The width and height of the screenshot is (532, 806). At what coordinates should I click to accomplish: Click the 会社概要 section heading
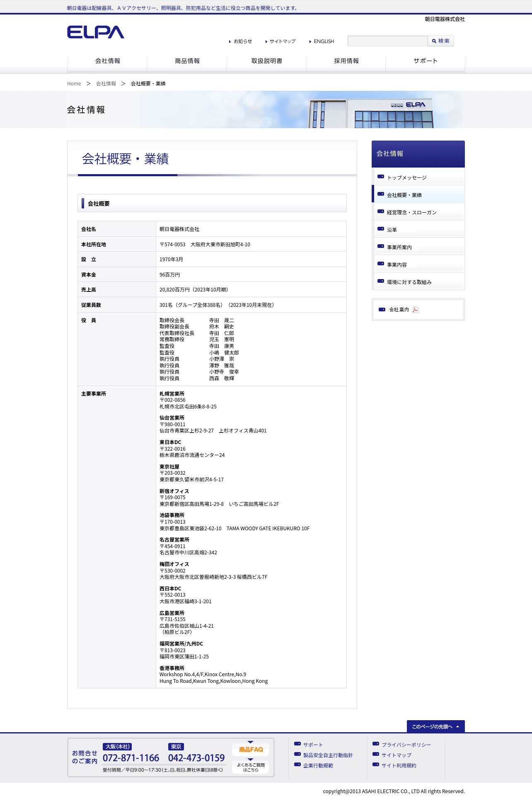pos(99,204)
